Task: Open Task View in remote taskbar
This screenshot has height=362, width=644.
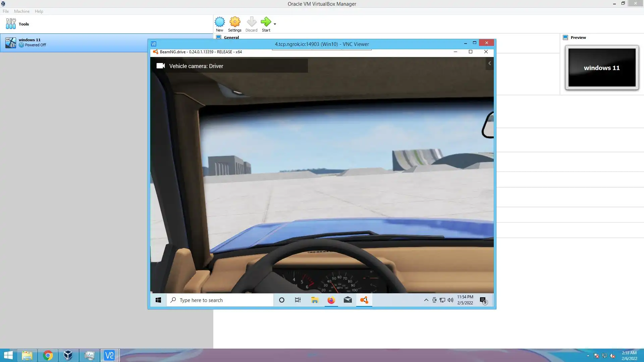Action: click(x=298, y=300)
